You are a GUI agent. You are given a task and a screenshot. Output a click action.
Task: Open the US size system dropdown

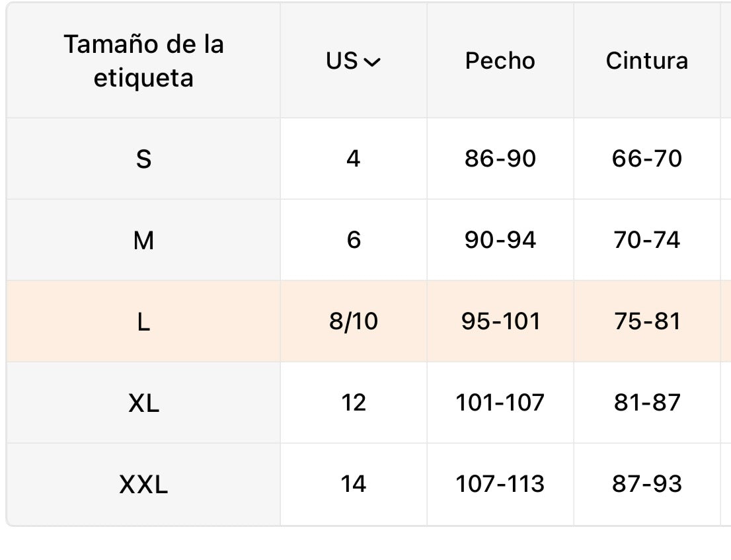353,61
